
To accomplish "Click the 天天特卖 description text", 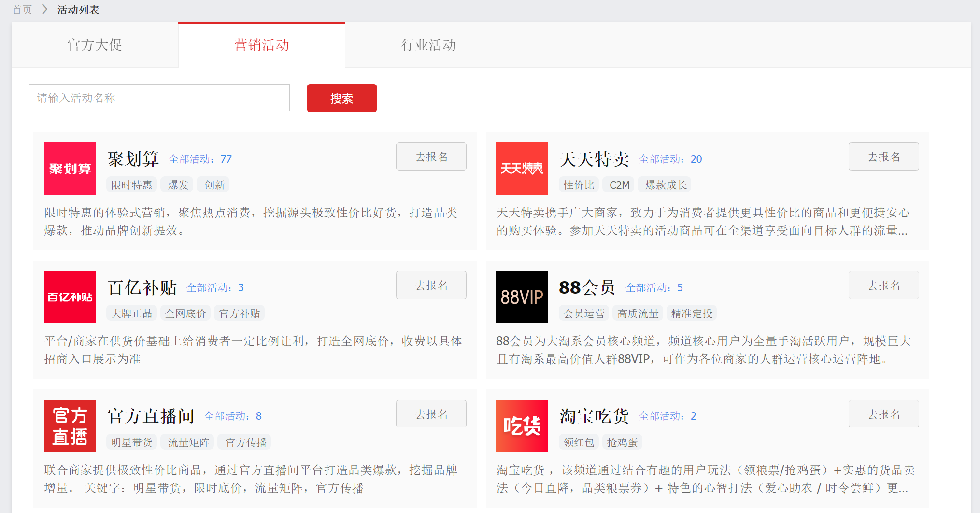I will click(703, 222).
